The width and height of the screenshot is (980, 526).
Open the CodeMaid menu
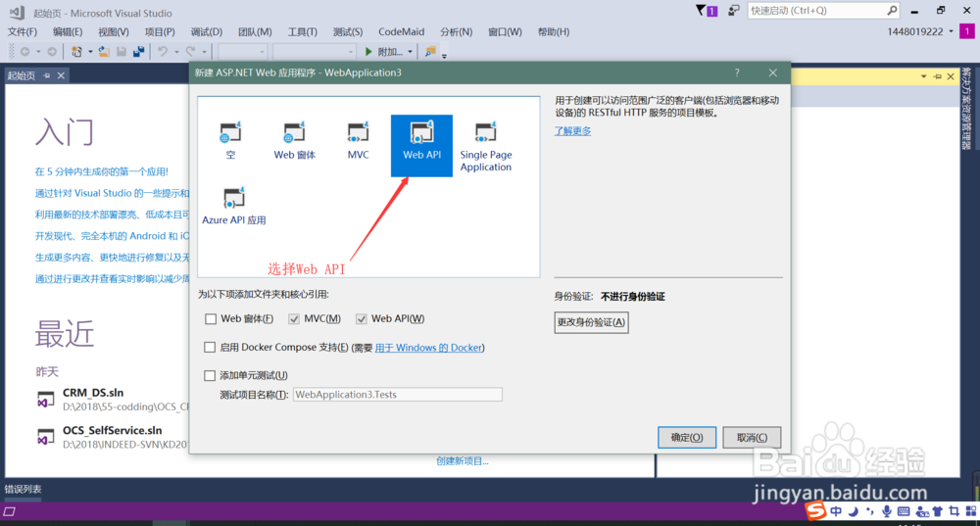(401, 32)
